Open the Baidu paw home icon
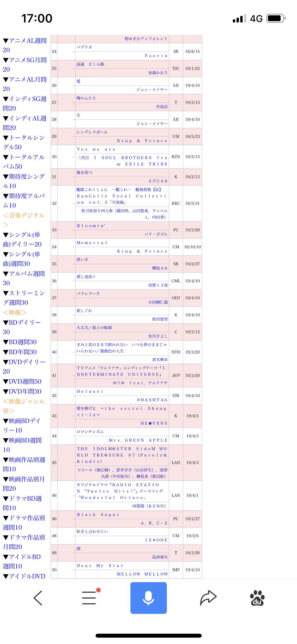 pyautogui.click(x=257, y=598)
